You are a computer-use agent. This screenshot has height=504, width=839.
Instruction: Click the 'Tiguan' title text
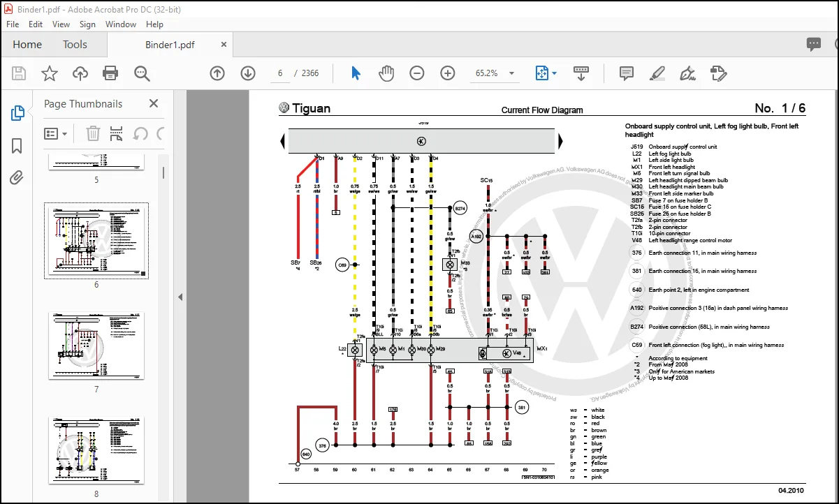coord(312,108)
